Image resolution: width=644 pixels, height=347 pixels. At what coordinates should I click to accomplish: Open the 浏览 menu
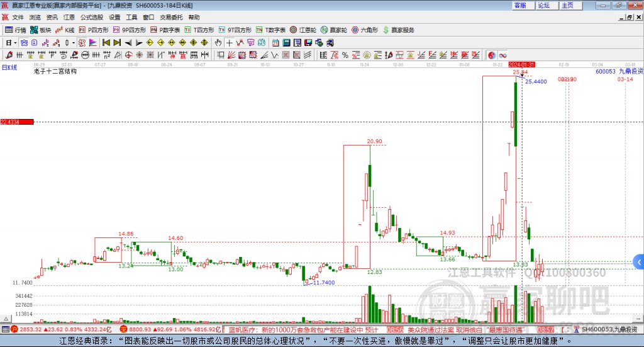pos(35,17)
